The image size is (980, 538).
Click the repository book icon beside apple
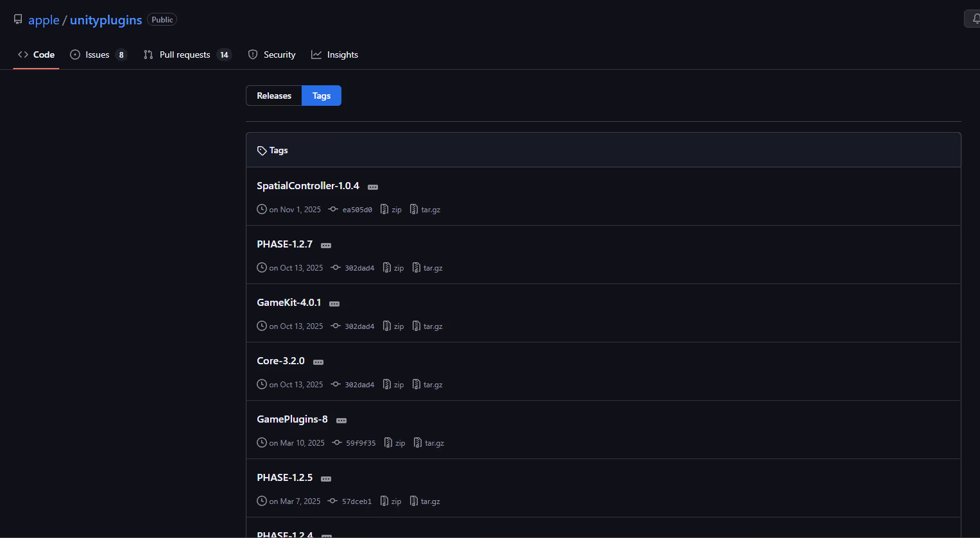point(18,19)
